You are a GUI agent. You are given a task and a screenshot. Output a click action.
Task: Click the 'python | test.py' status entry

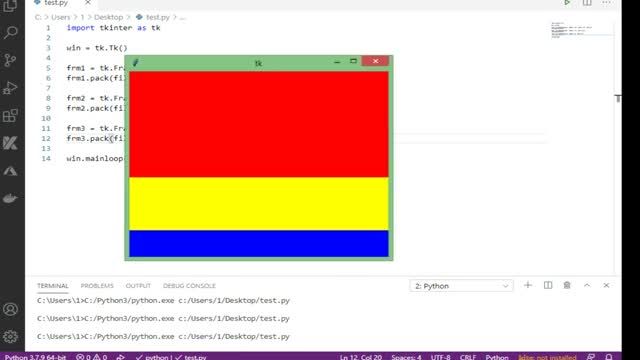click(x=171, y=357)
